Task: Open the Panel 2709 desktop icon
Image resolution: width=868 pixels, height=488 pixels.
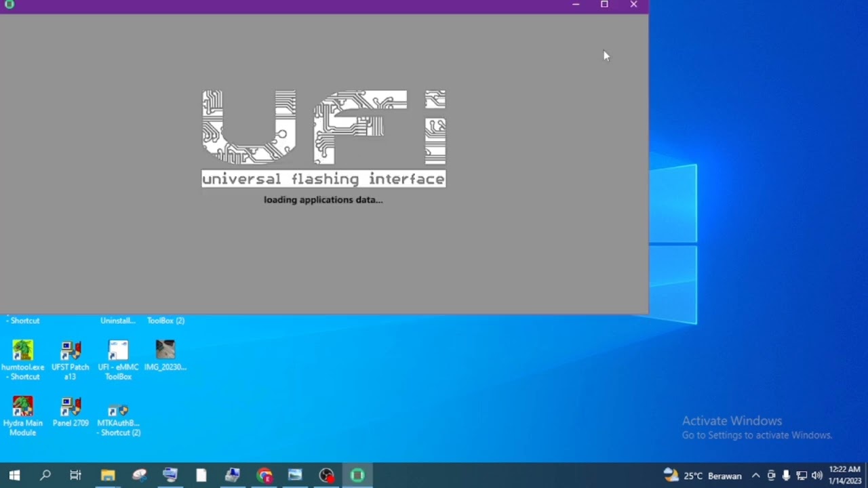Action: 71,411
